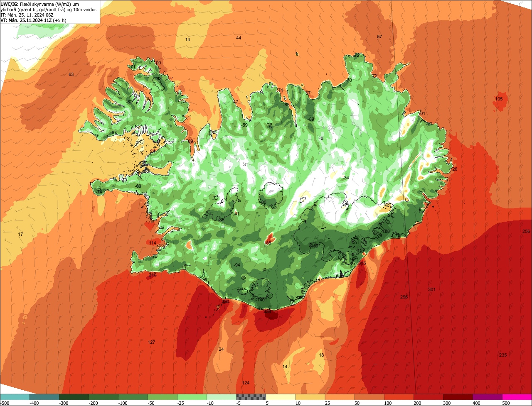
Task: Select the green -50 to -25 legend swatch
Action: coord(162,397)
